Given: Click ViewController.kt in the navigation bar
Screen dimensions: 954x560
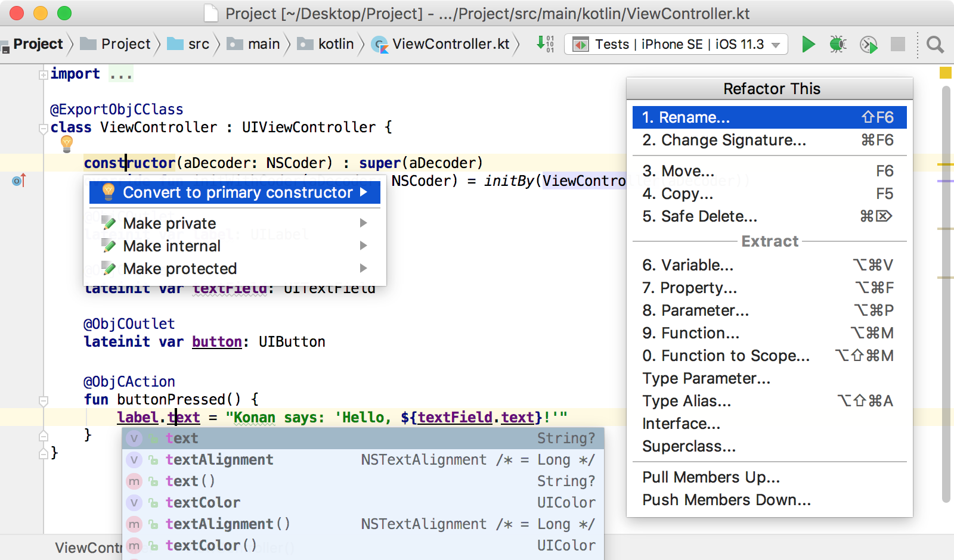Looking at the screenshot, I should click(441, 44).
